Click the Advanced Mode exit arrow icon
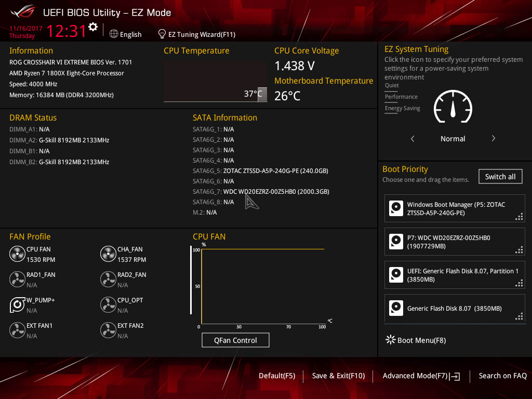 tap(455, 376)
